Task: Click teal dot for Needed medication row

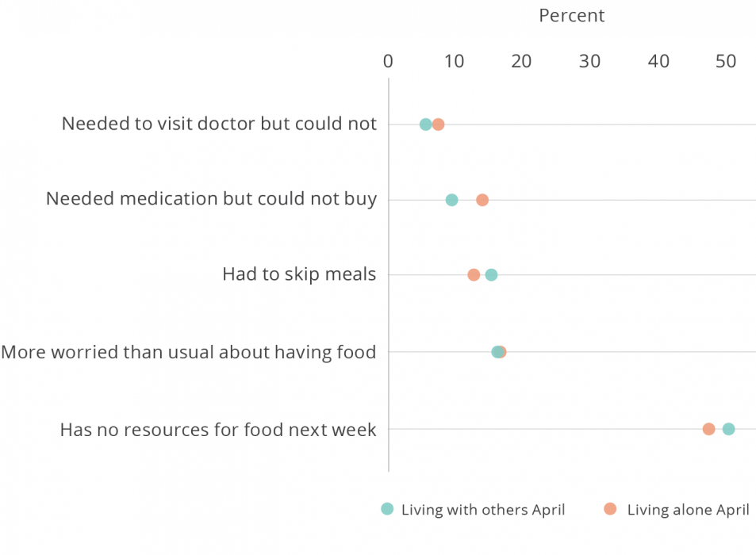Action: pos(451,200)
